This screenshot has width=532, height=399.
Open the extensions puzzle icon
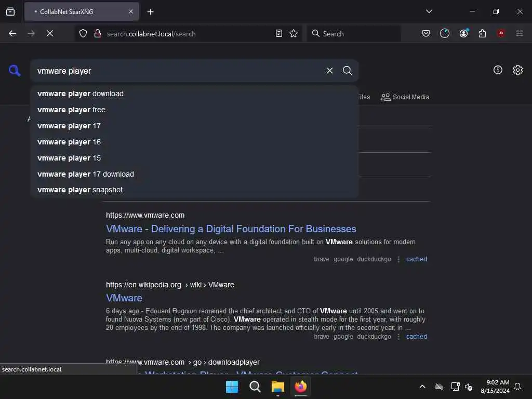tap(482, 33)
